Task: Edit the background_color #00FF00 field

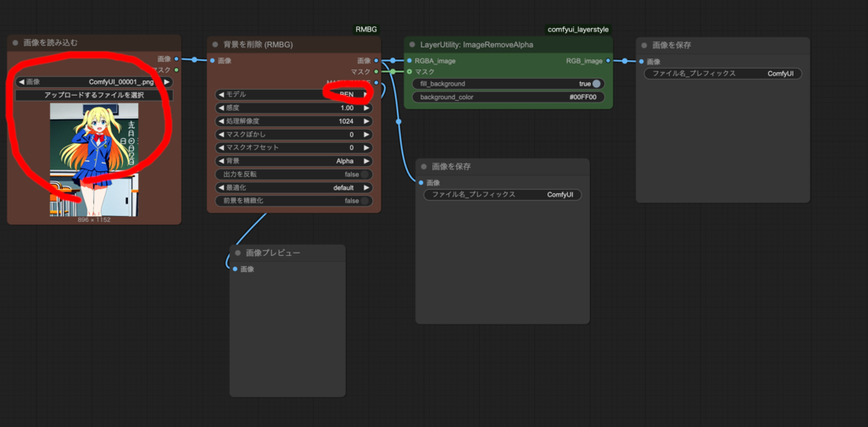Action: (509, 97)
